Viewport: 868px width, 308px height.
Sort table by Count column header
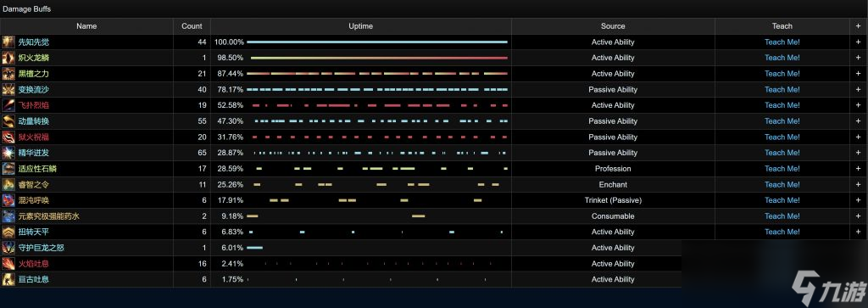click(x=192, y=26)
